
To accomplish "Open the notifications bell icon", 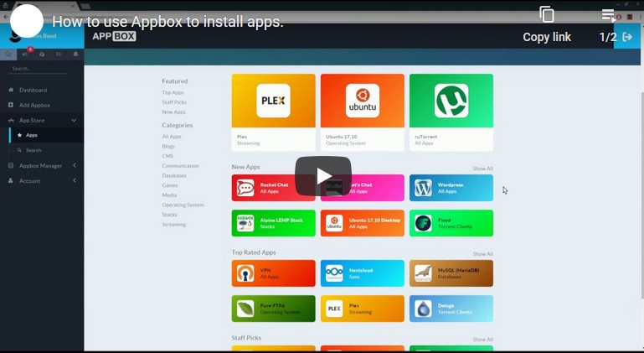I will 75,55.
